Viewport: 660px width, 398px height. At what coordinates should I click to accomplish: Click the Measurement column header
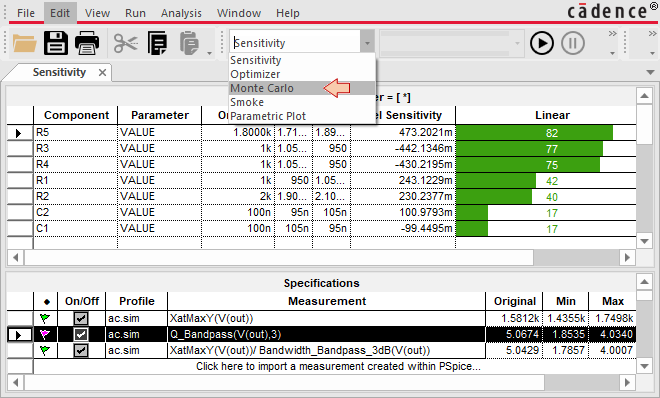(x=327, y=301)
